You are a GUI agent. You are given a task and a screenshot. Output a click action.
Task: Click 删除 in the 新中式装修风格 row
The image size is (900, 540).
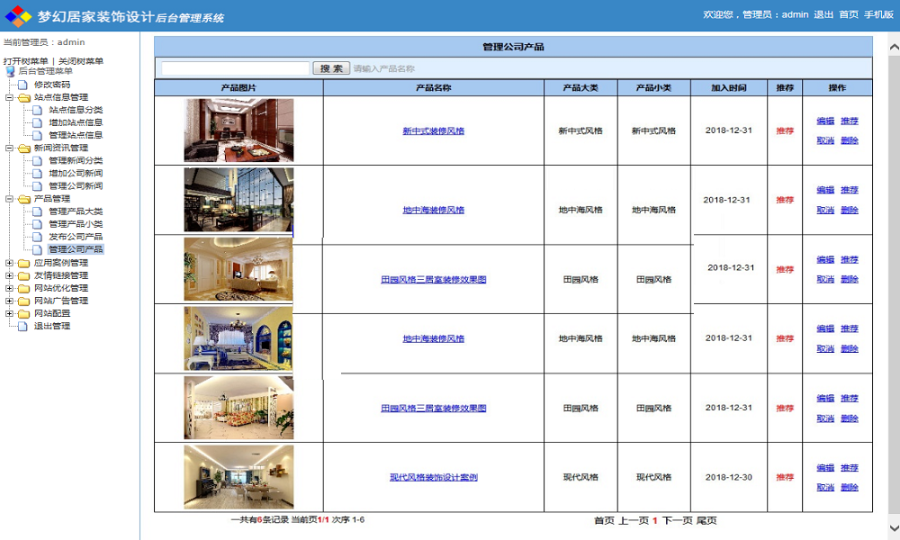coord(849,141)
